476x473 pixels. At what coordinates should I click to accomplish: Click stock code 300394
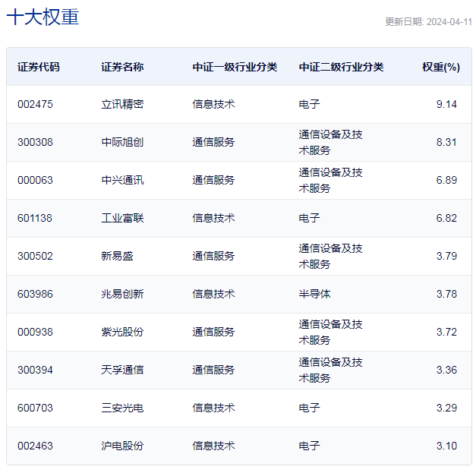(35, 370)
